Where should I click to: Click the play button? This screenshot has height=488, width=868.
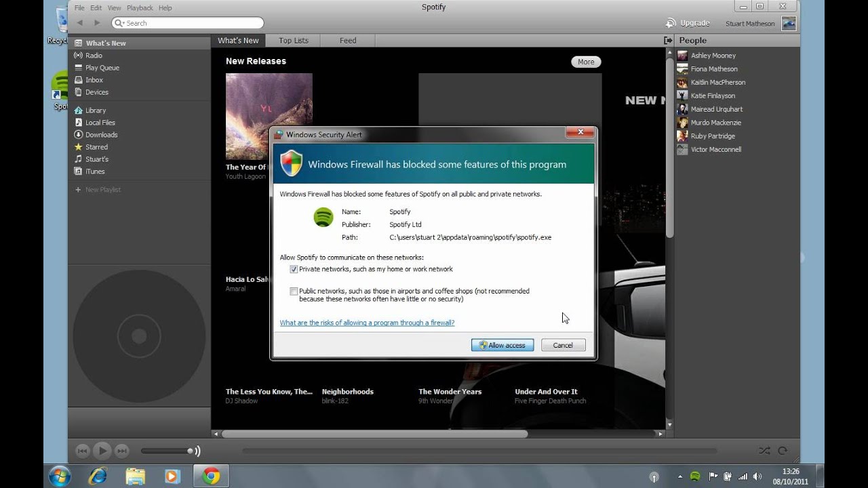point(102,450)
